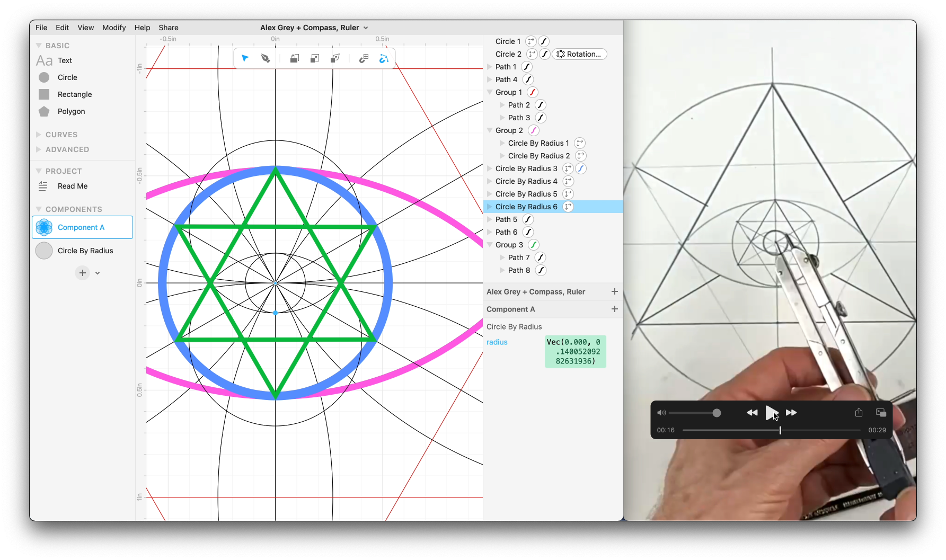The height and width of the screenshot is (560, 946).
Task: Select the Pen tool in toolbar
Action: [266, 58]
